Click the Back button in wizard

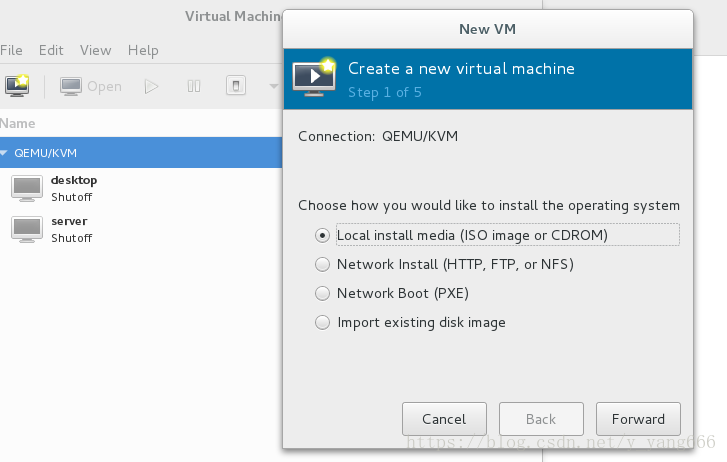click(541, 419)
